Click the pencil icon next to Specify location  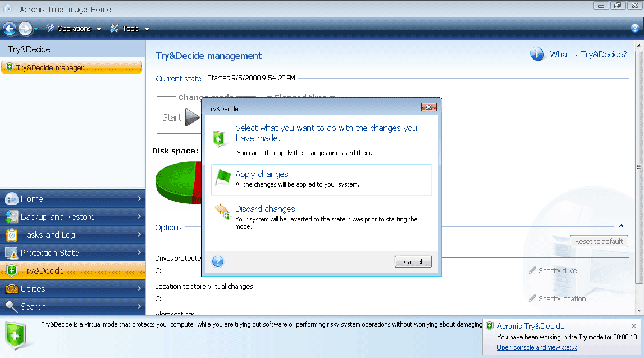[532, 298]
